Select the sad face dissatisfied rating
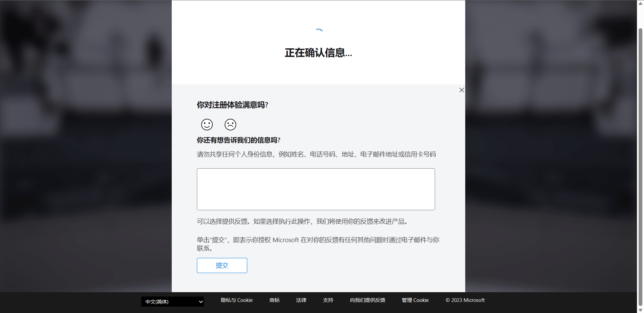This screenshot has width=644, height=313. tap(230, 125)
